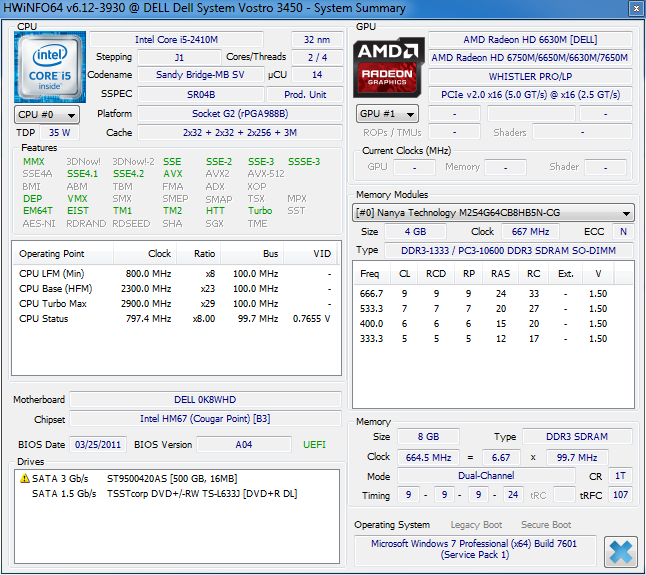Click the memory module 4 GB size field
Screen dimensions: 646x575
point(415,231)
